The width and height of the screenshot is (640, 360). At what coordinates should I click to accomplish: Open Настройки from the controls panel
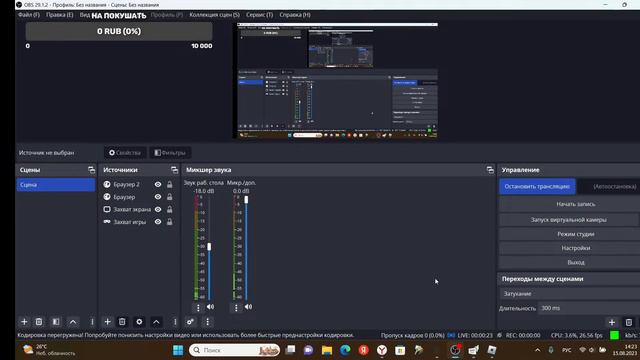[x=569, y=248]
